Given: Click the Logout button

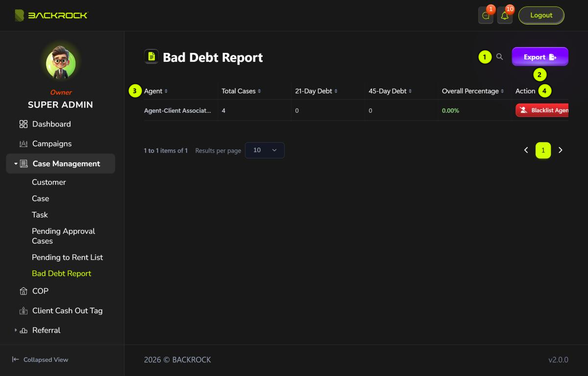Looking at the screenshot, I should [541, 15].
